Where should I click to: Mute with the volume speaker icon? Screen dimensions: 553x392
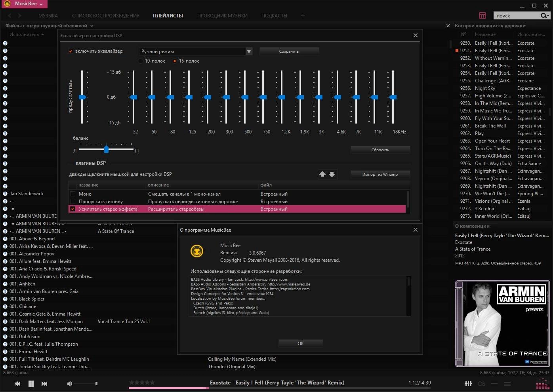click(70, 383)
